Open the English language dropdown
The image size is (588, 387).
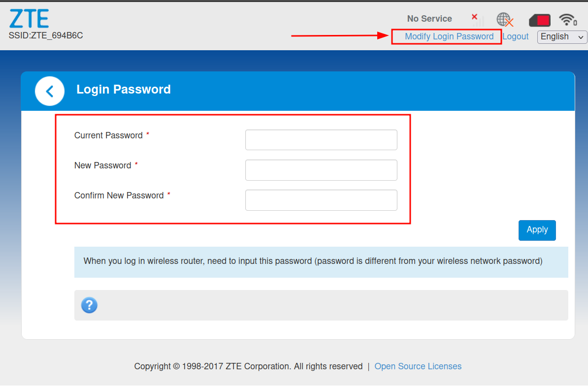coord(559,37)
